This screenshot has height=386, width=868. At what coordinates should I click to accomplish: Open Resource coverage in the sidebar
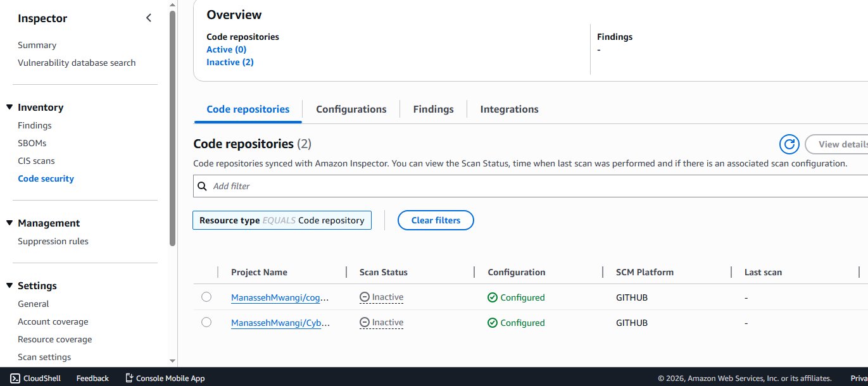click(55, 339)
